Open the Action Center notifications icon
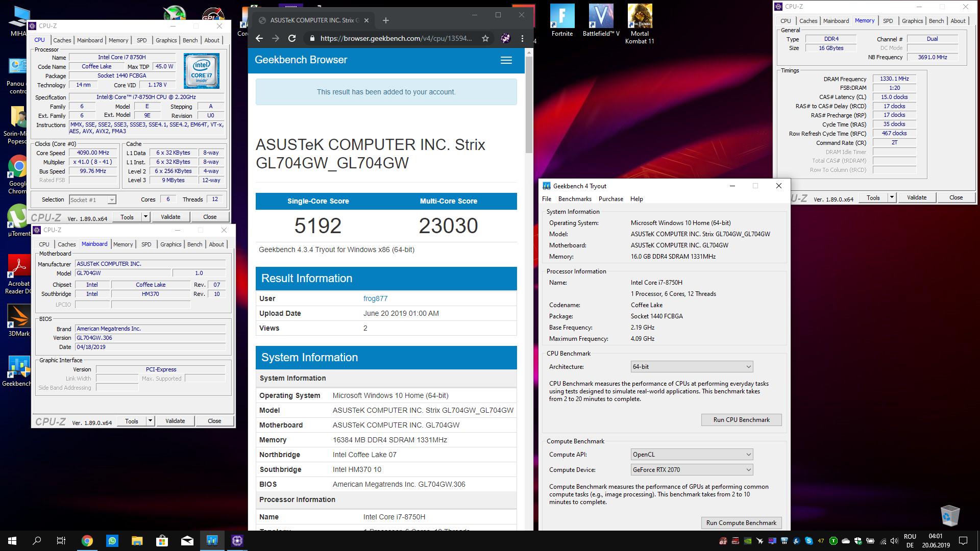980x551 pixels. click(x=963, y=541)
